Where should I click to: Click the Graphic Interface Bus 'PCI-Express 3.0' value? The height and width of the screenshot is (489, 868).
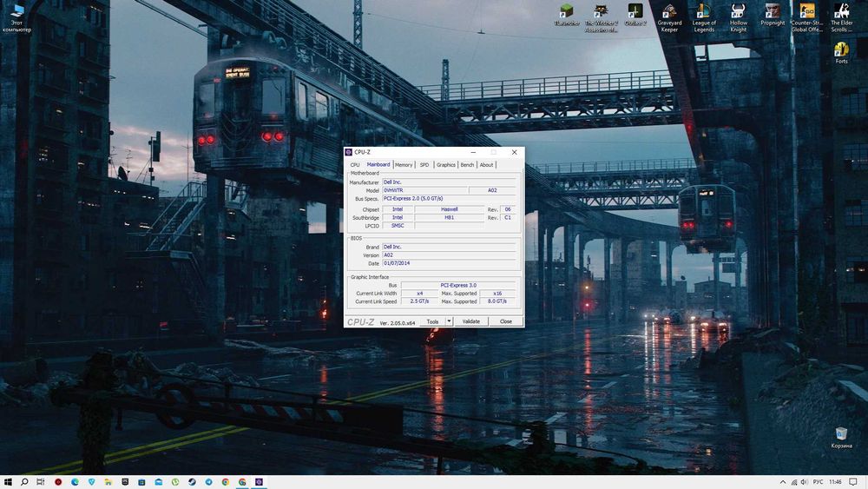coord(458,285)
